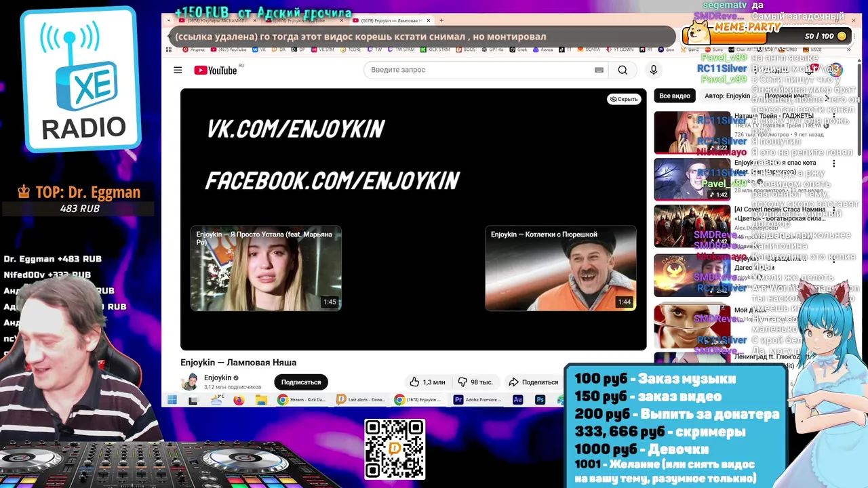Open the YouTube hamburger guide menu
This screenshot has height=488, width=868.
178,70
